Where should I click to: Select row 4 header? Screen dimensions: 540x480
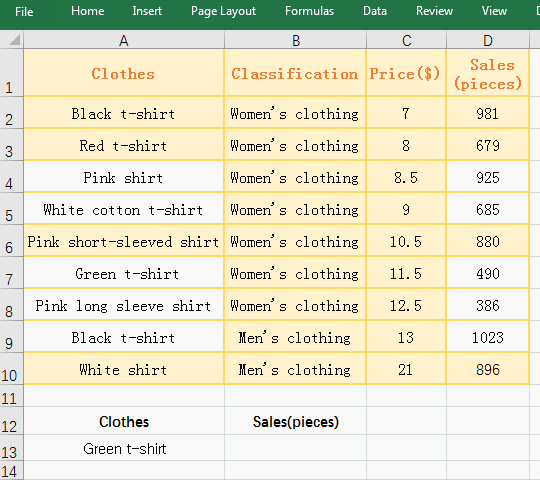coord(12,177)
